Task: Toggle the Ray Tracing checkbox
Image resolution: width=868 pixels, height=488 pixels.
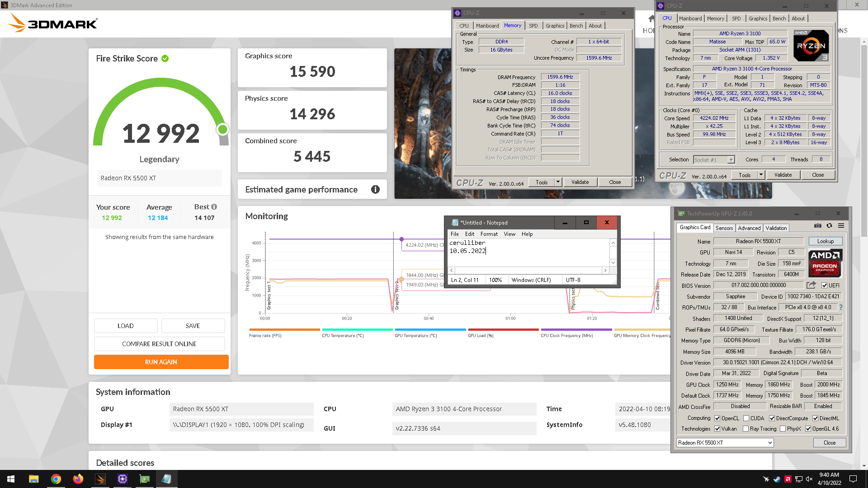Action: tap(746, 429)
